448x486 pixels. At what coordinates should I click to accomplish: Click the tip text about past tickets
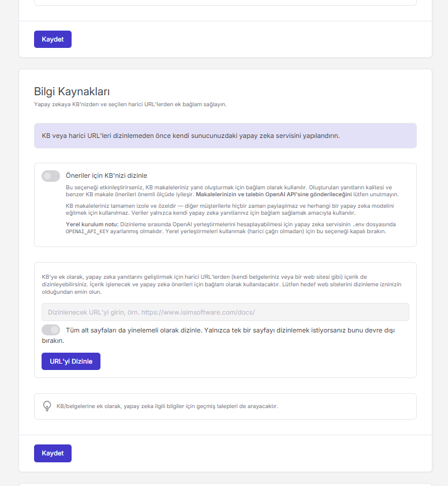point(167,406)
